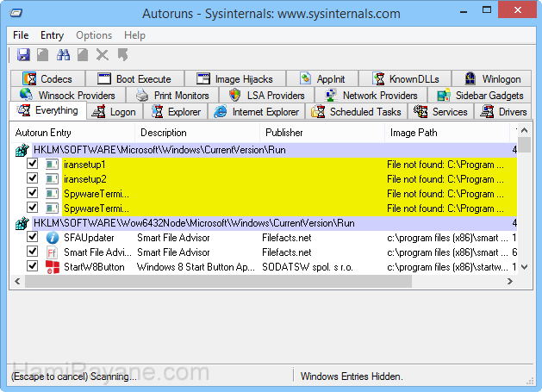Open the KnownDLLs tab
The image size is (542, 392).
click(x=405, y=78)
